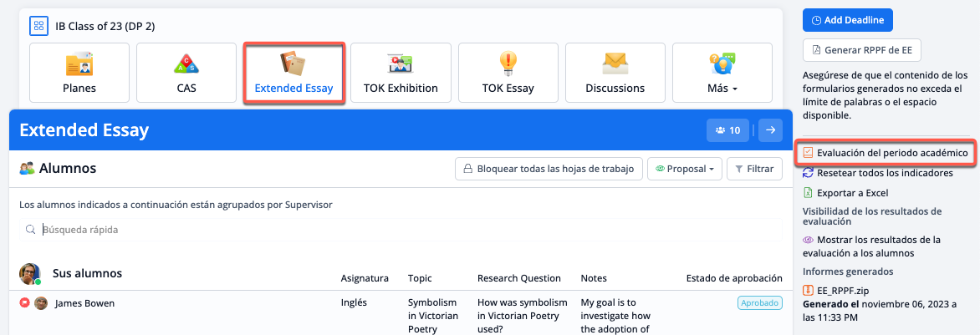980x335 pixels.
Task: Click the arrow button in Extended Essay header
Action: [x=770, y=130]
